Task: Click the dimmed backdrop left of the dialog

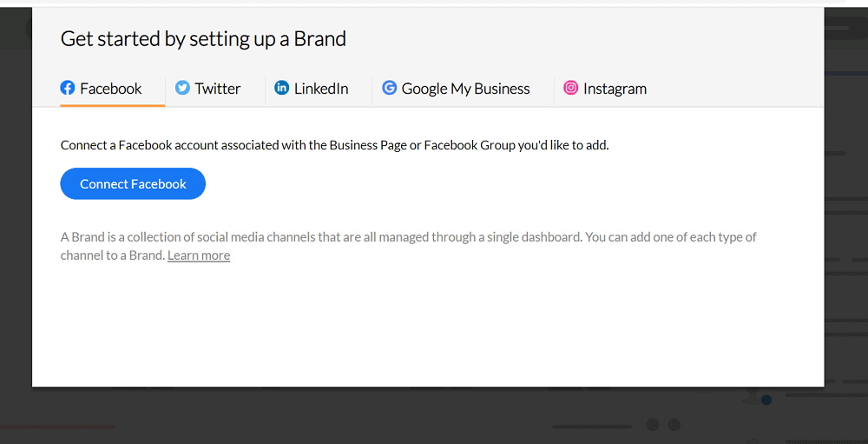Action: (16, 222)
